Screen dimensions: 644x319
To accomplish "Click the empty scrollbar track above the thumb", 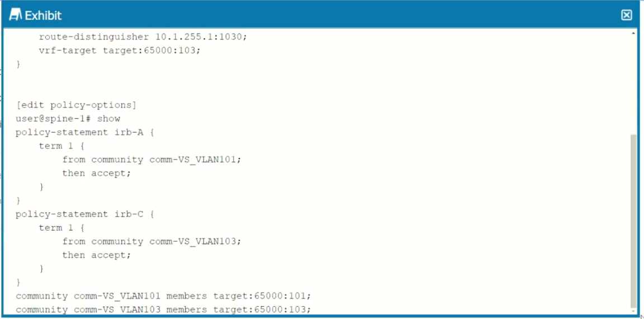I will click(x=634, y=85).
